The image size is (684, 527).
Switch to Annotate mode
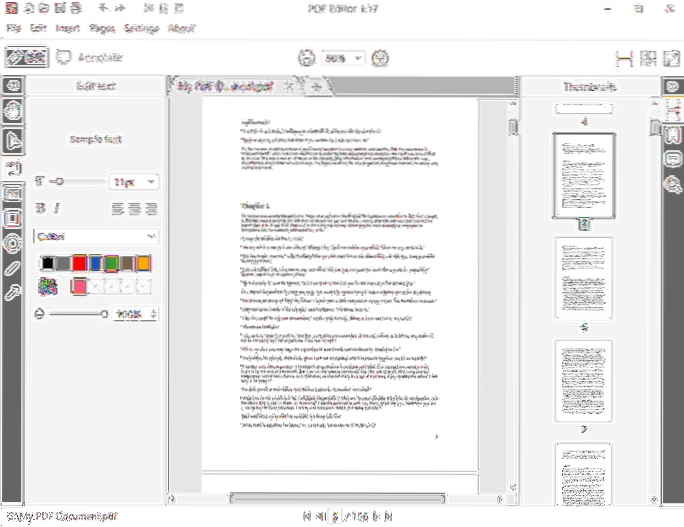coord(90,58)
